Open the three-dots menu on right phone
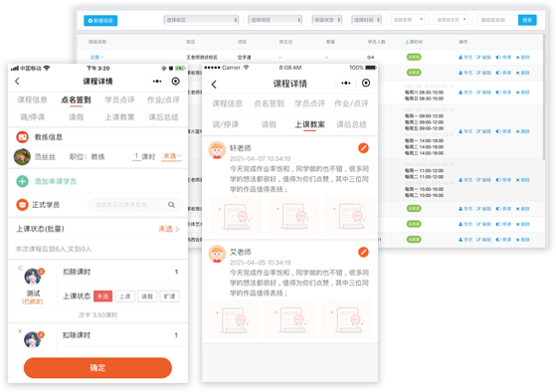The image size is (556, 392). (x=346, y=83)
